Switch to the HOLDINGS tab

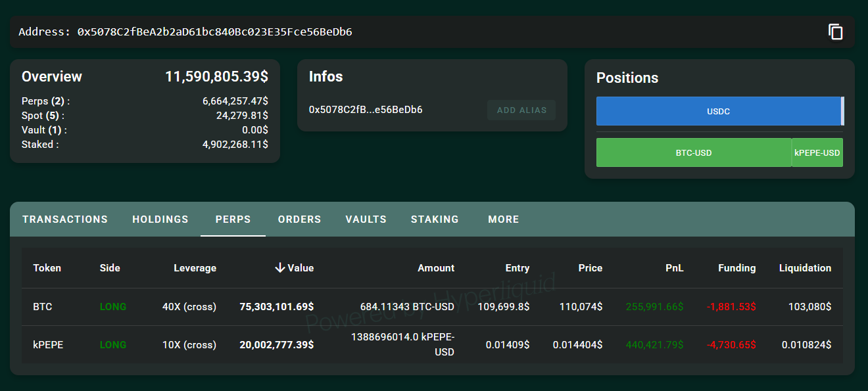tap(160, 219)
